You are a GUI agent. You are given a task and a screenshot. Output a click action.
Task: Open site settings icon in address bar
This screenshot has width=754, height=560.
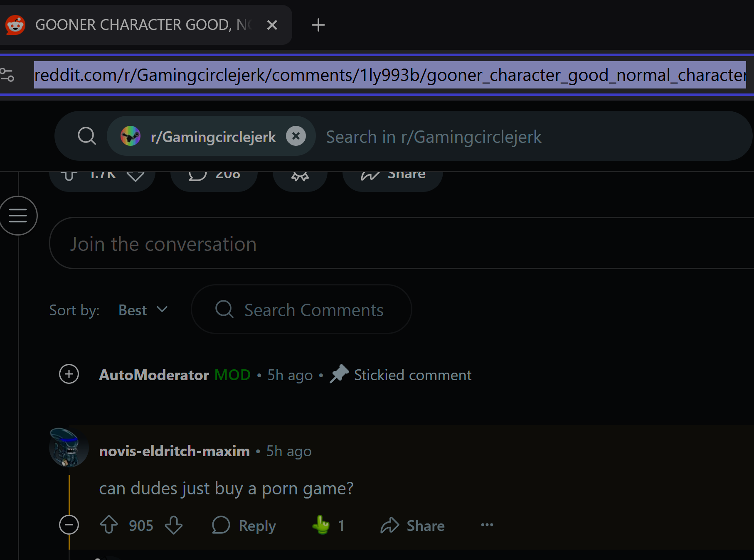click(x=7, y=75)
